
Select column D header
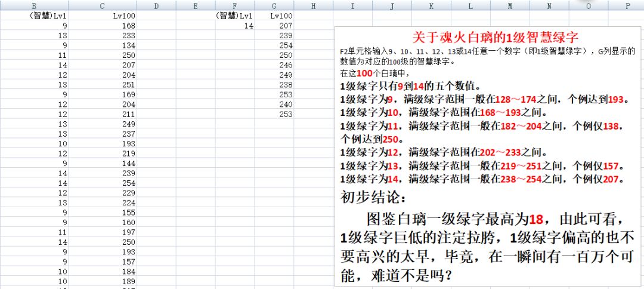point(156,5)
